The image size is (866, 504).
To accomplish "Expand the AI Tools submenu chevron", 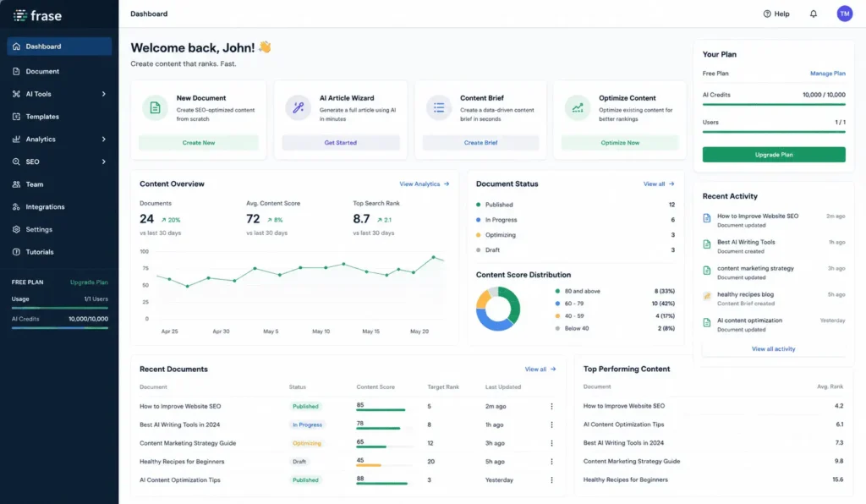I will click(x=104, y=94).
